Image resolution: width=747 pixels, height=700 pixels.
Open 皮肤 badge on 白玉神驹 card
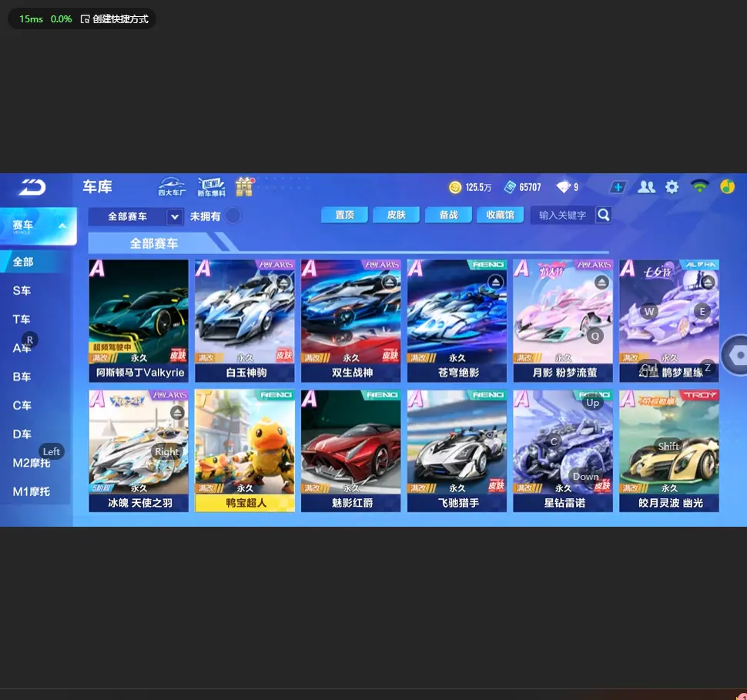[284, 356]
